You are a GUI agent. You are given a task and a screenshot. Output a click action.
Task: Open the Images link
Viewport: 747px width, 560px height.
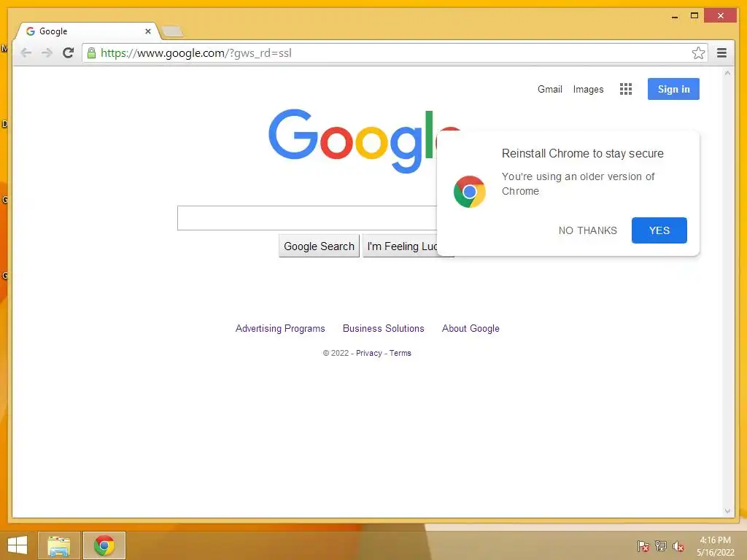[x=589, y=89]
